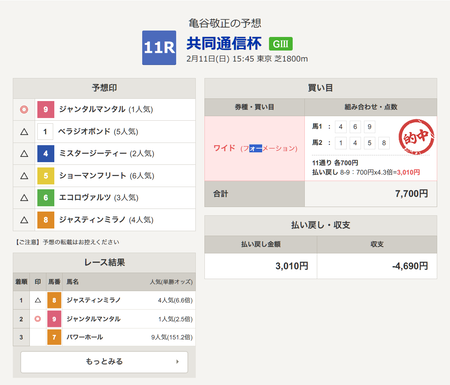Click number 6 box in the 馬1 row

click(355, 127)
